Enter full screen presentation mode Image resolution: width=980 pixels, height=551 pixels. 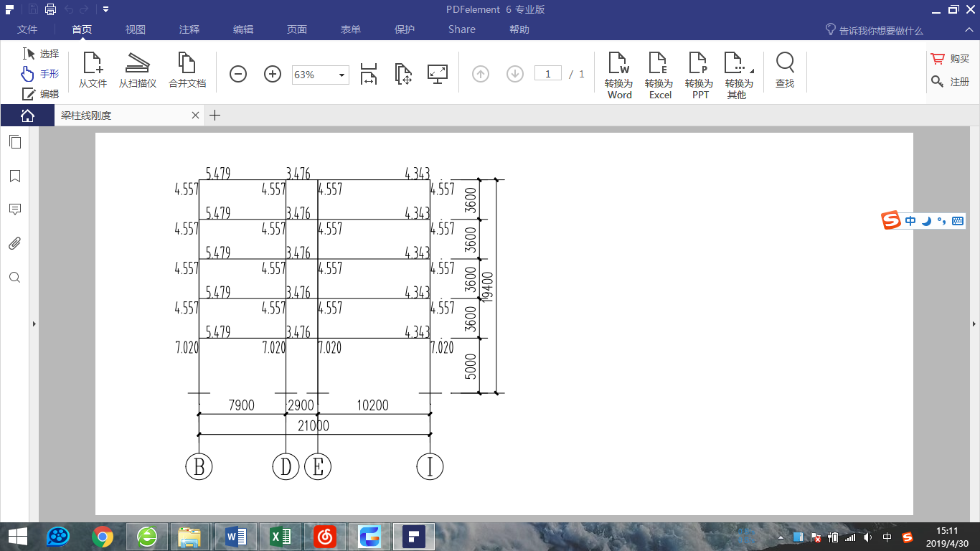click(437, 74)
